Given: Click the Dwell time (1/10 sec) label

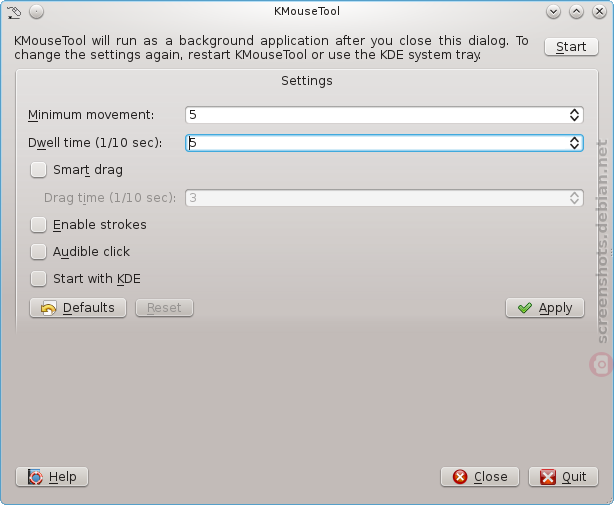Looking at the screenshot, I should click(95, 143).
